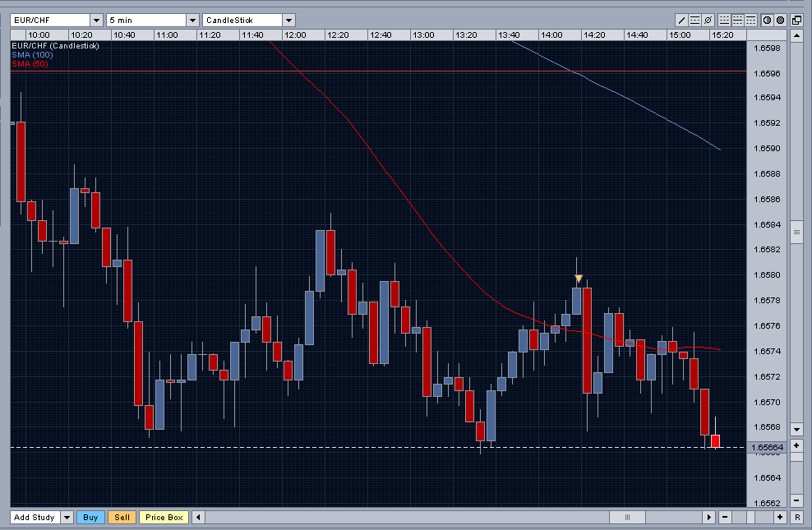Expand the Add Study dropdown arrow
This screenshot has height=530, width=812.
click(67, 517)
